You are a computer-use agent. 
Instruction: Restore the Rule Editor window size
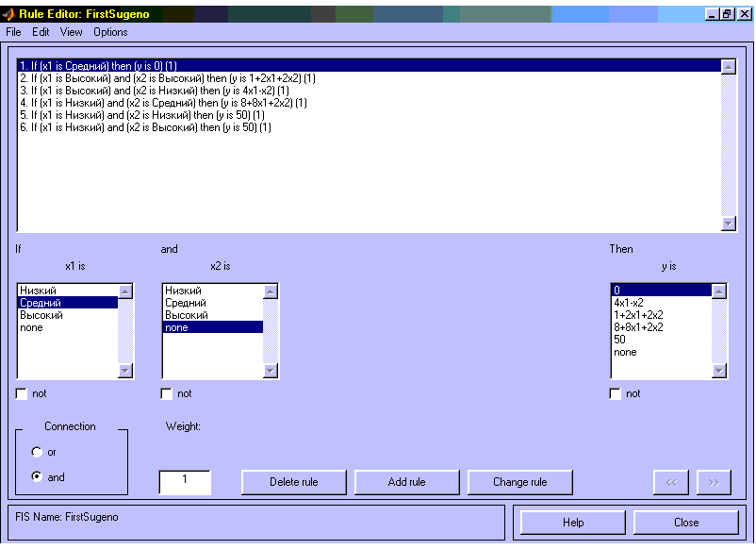pyautogui.click(x=727, y=14)
